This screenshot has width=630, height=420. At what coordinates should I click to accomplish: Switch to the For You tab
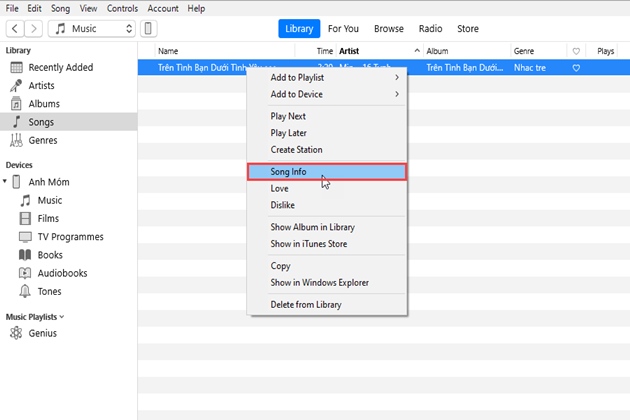(344, 29)
